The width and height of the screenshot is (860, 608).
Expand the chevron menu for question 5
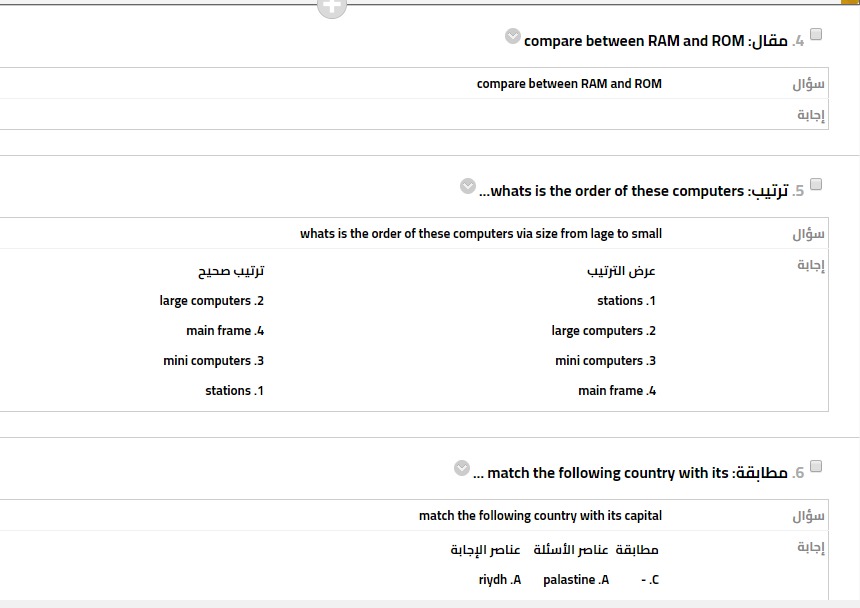click(x=468, y=186)
